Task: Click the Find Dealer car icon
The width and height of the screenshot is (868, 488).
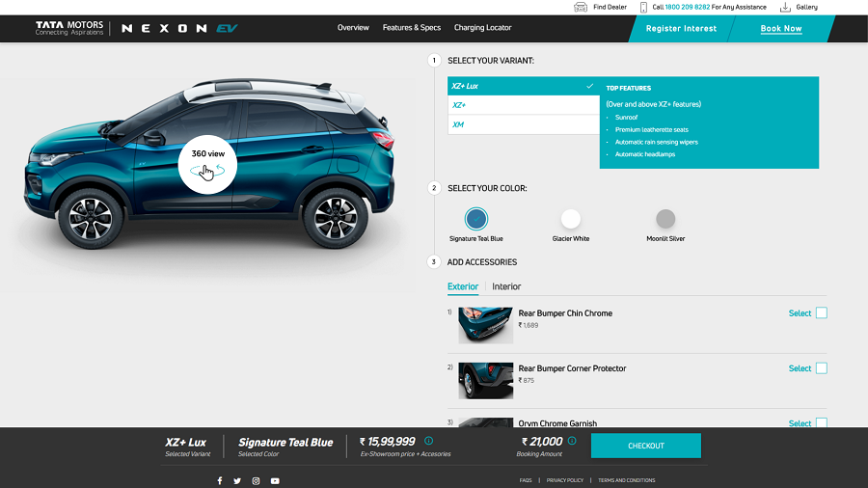Action: click(580, 7)
